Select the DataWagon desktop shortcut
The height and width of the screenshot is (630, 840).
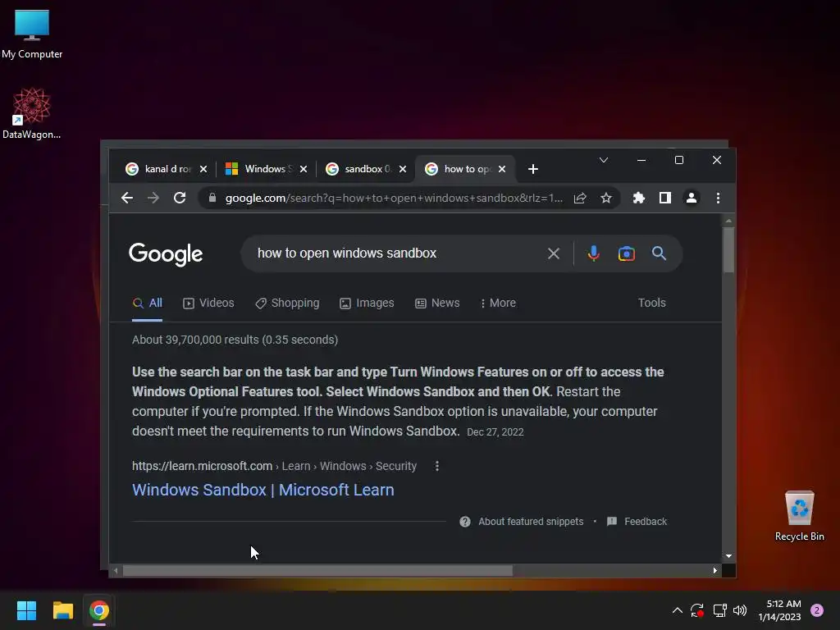click(x=32, y=113)
